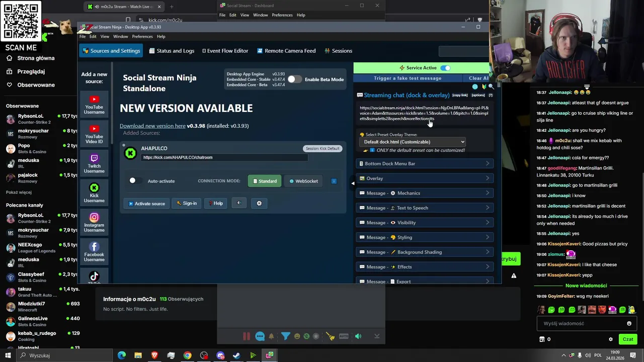Screen dimensions: 644x362
Task: Open Window menu in Dashboard window
Action: (261, 15)
